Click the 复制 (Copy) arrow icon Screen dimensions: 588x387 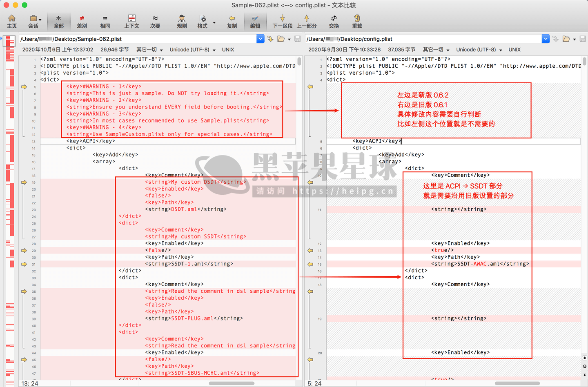click(x=232, y=21)
